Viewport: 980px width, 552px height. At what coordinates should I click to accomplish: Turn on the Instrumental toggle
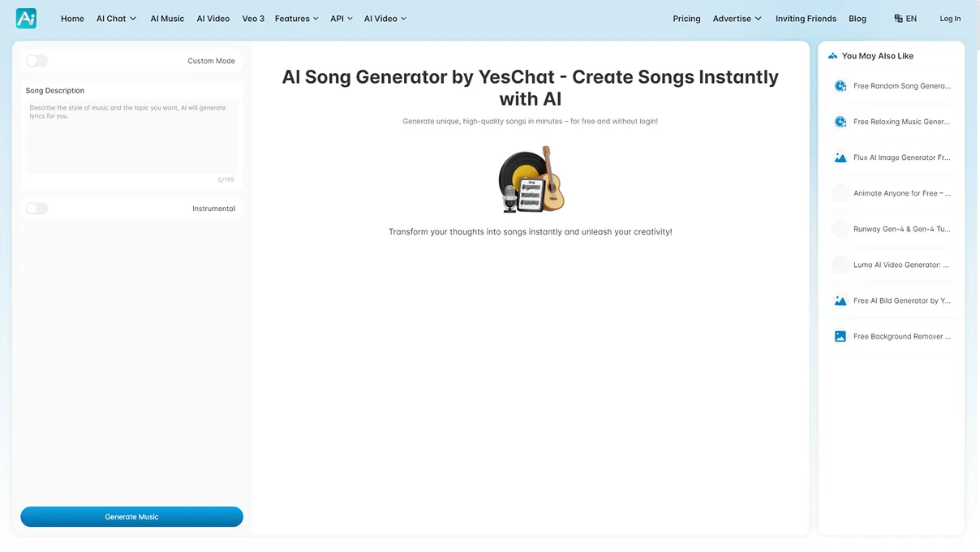(x=37, y=209)
